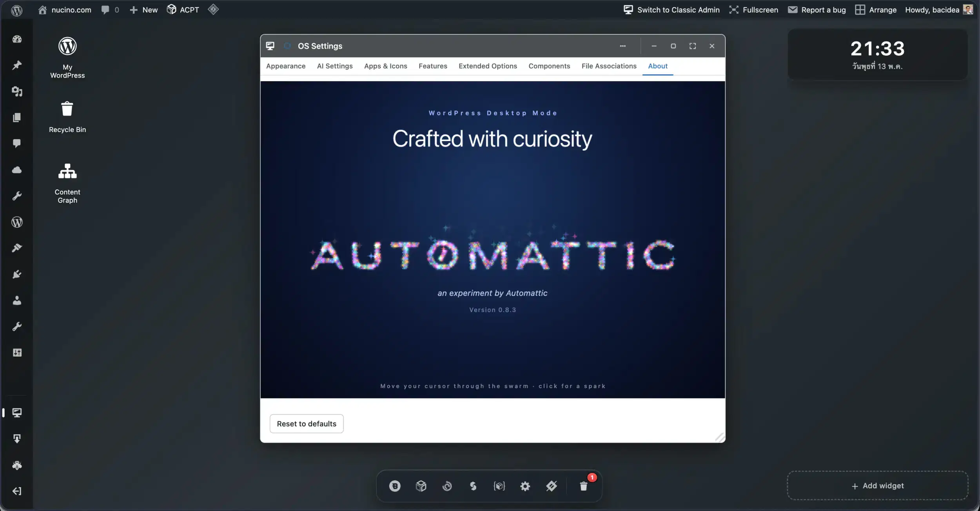Viewport: 980px width, 511px height.
Task: Click the desktop monitor icon in the sidebar
Action: (17, 413)
